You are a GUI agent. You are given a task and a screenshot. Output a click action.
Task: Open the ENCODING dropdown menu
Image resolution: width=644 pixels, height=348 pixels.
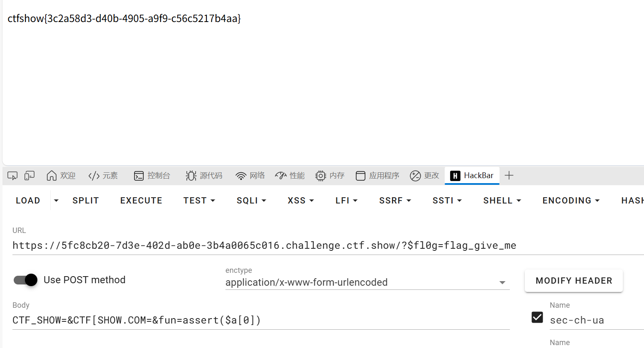(x=571, y=201)
